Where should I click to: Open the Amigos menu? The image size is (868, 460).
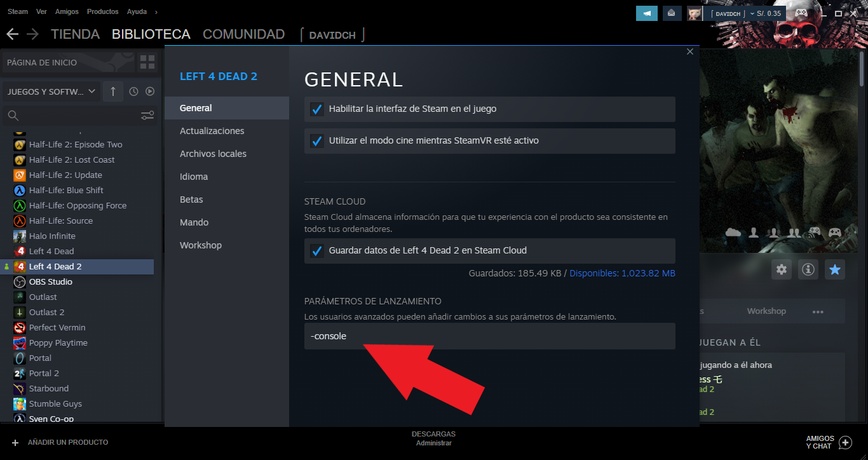click(x=67, y=11)
